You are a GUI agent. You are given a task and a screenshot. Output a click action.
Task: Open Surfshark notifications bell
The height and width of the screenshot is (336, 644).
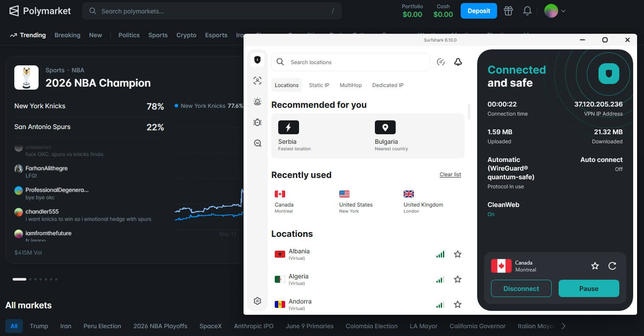click(458, 62)
